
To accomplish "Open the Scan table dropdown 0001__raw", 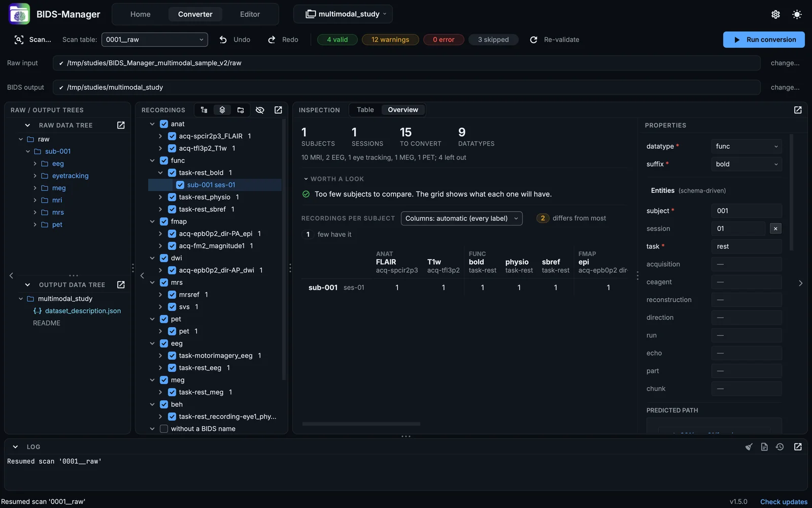I will coord(155,40).
